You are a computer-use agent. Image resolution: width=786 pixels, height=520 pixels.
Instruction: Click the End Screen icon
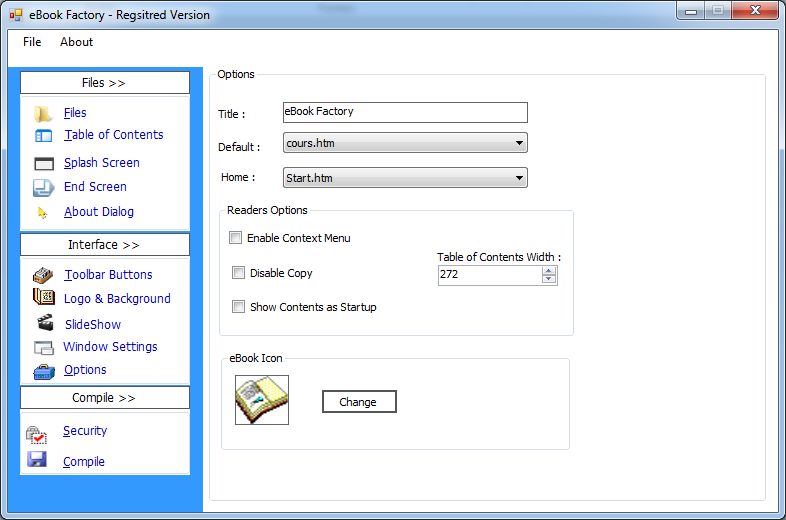tap(44, 188)
